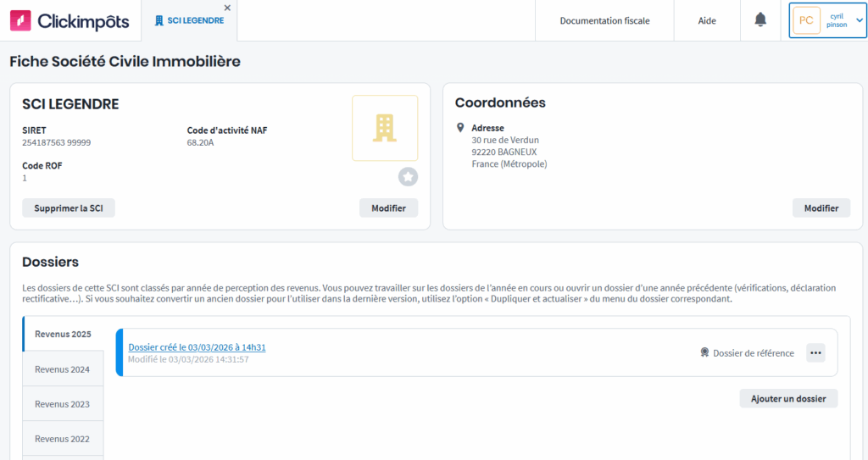Click the Dossier de référence badge icon
The width and height of the screenshot is (868, 460).
pyautogui.click(x=704, y=353)
